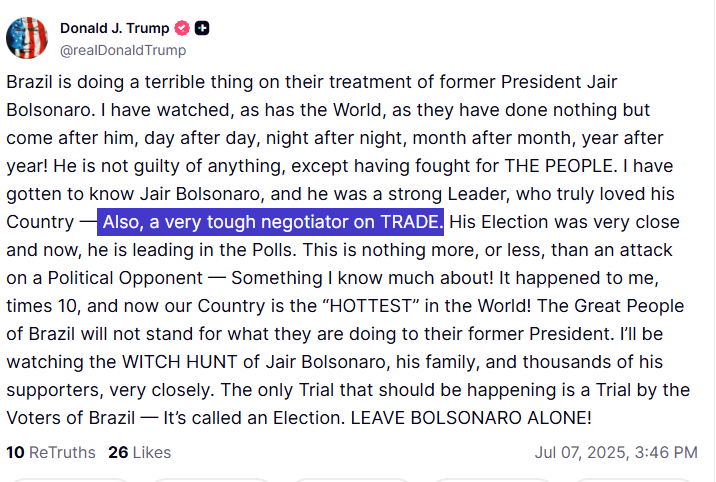View the 10 ReTruths list
The width and height of the screenshot is (716, 482).
(x=51, y=452)
